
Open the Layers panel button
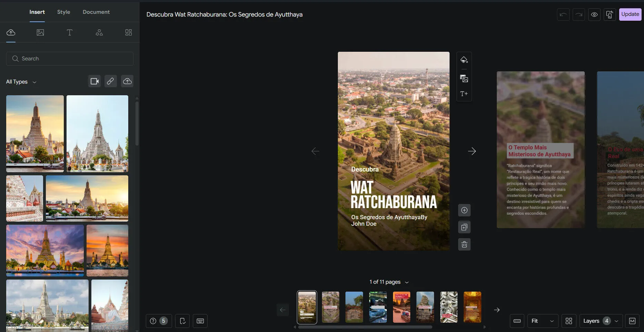[601, 321]
